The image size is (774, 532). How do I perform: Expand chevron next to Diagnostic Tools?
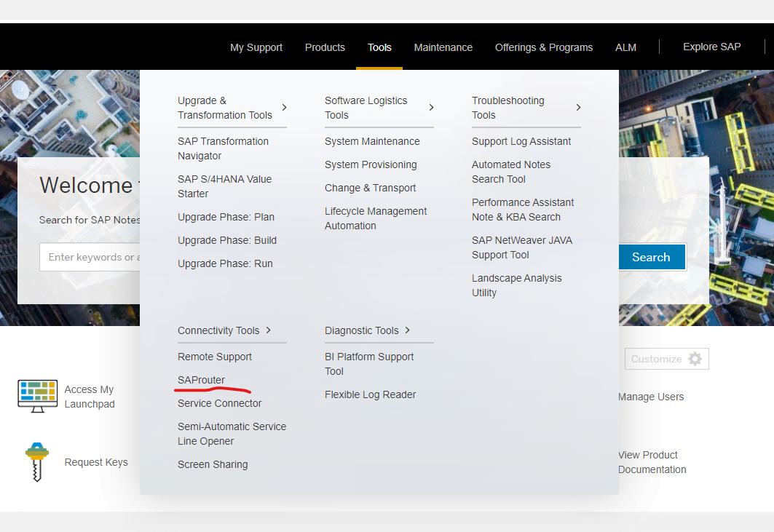pyautogui.click(x=408, y=330)
